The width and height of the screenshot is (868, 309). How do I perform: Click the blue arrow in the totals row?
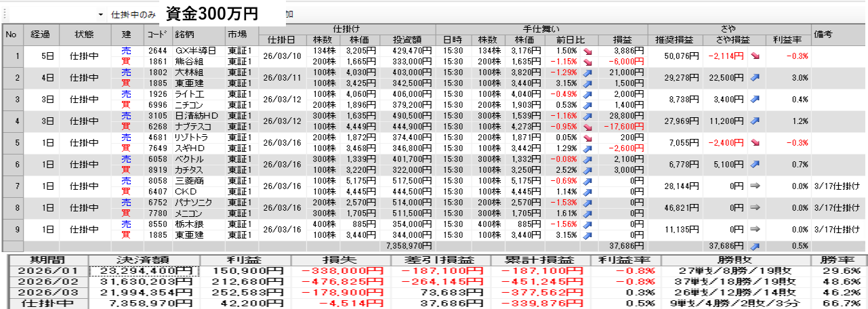click(755, 245)
